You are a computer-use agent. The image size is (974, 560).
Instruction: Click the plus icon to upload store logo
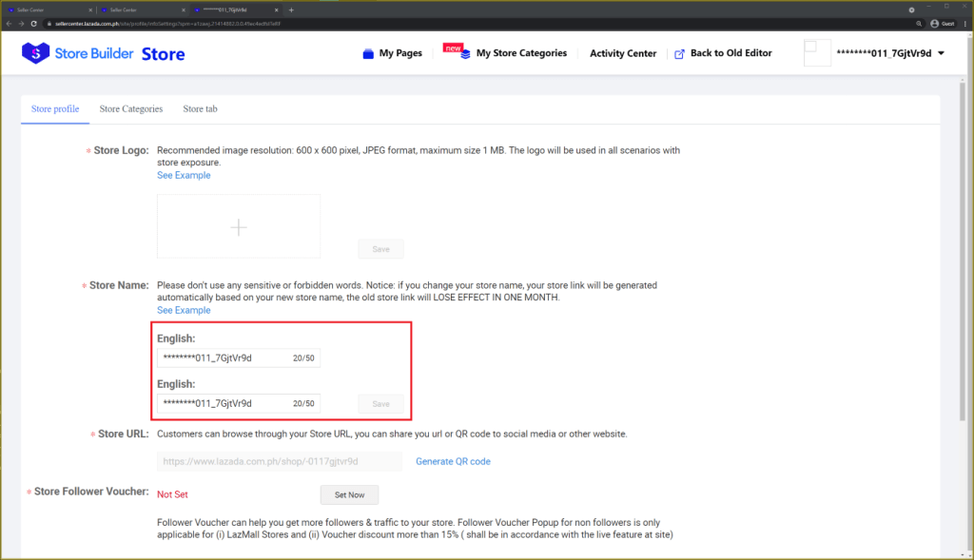click(239, 226)
